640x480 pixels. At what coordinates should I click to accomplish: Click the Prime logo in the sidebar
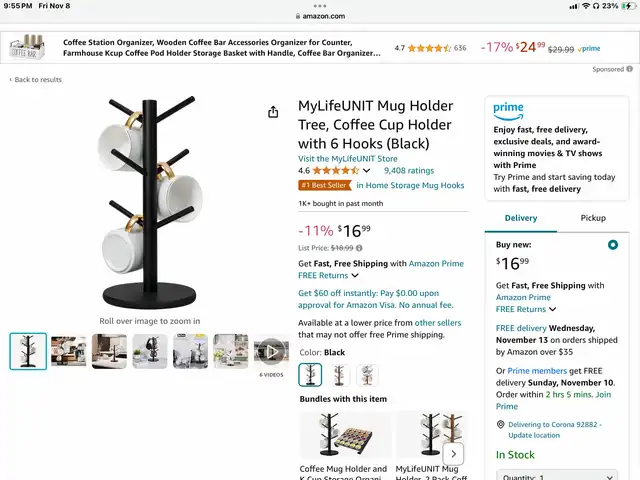508,111
